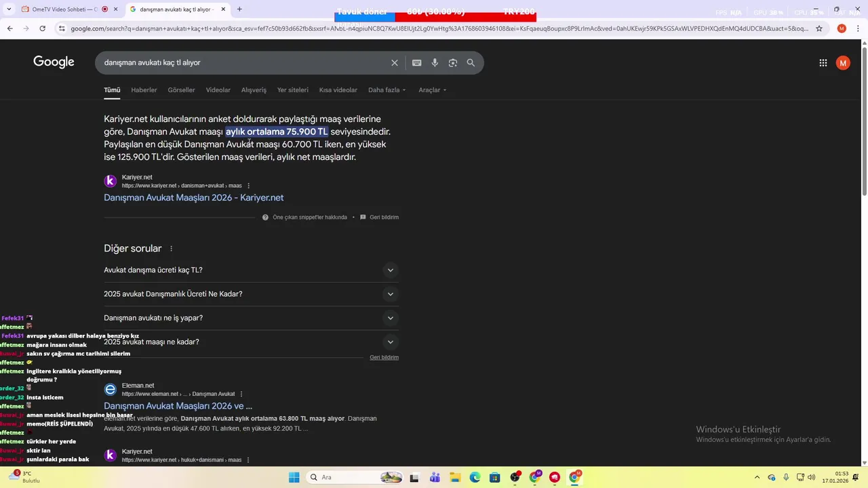Click the snippet help question mark icon
Image resolution: width=868 pixels, height=488 pixels.
pyautogui.click(x=265, y=218)
